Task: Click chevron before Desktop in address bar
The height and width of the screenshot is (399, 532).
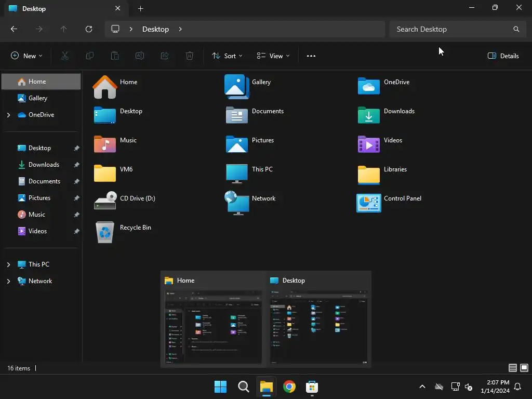Action: (x=131, y=29)
